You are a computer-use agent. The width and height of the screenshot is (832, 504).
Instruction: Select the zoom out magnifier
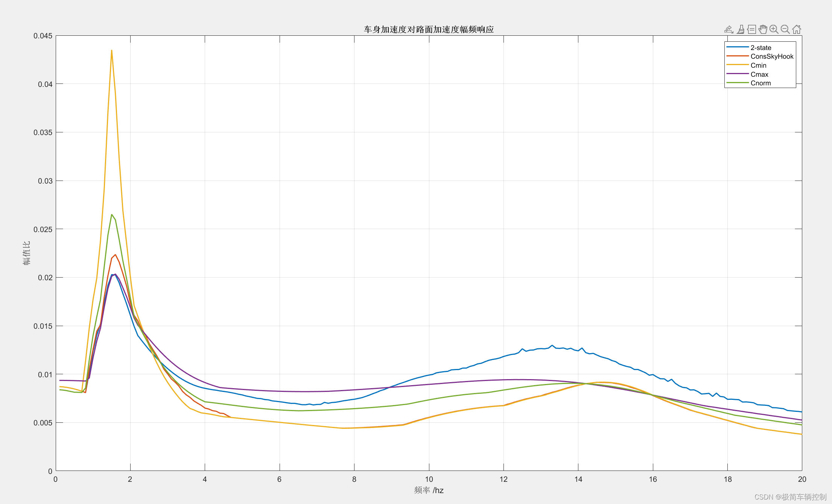click(x=785, y=29)
